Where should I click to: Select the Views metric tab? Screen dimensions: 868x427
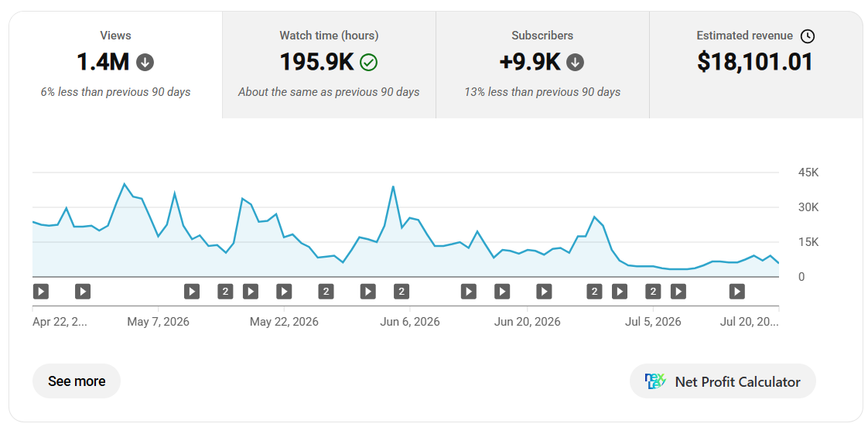[x=116, y=65]
